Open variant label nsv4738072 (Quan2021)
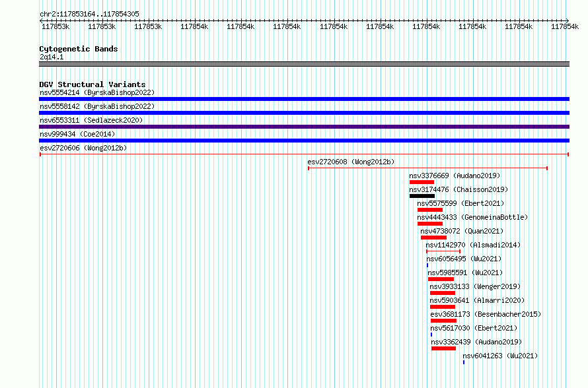Viewport: 588px width, 388px height. pos(462,231)
